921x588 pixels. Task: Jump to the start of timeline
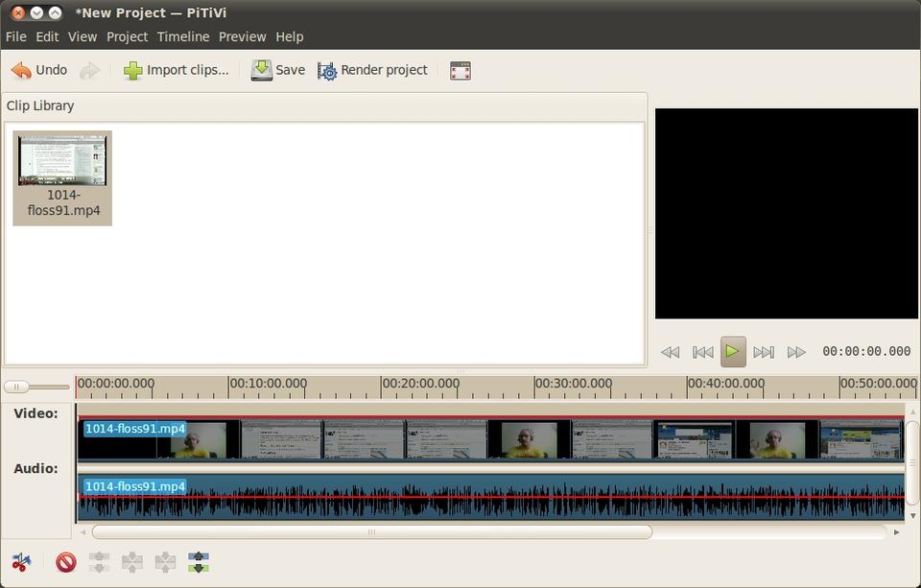click(702, 352)
